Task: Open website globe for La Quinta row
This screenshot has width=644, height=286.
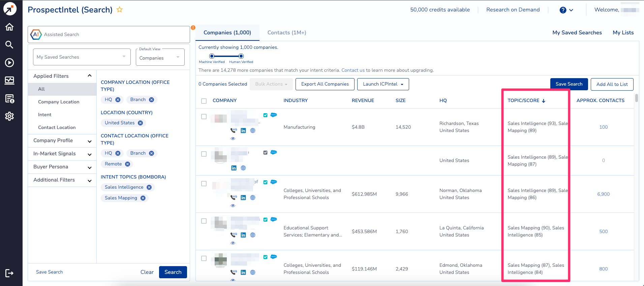Action: click(x=253, y=235)
